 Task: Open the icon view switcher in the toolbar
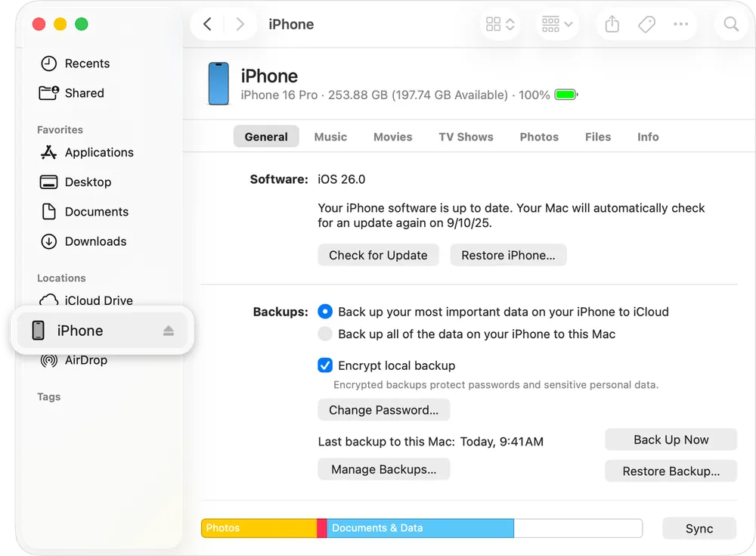click(x=500, y=24)
